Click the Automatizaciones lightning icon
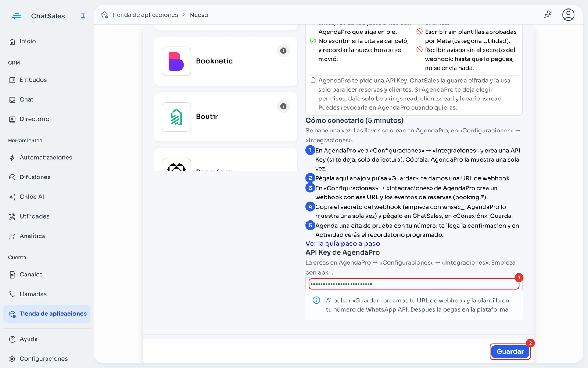The width and height of the screenshot is (588, 368). pos(12,158)
